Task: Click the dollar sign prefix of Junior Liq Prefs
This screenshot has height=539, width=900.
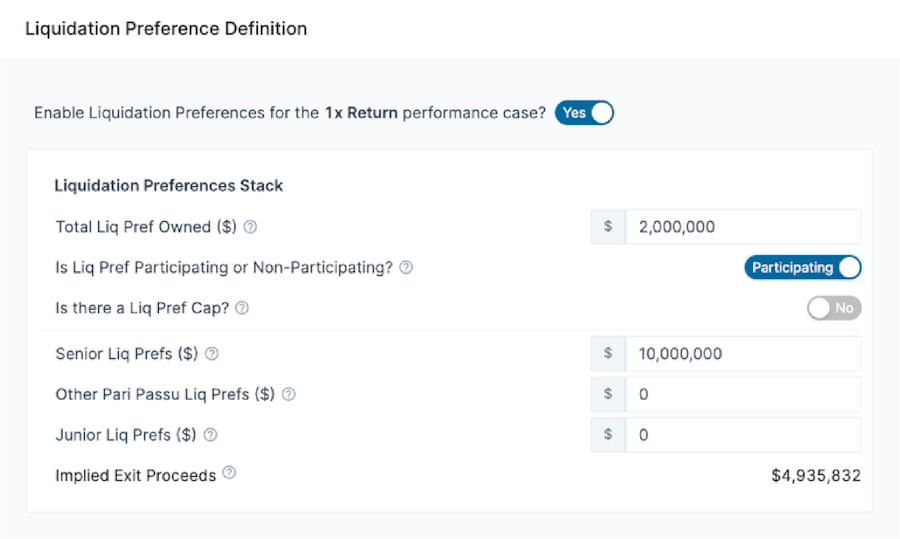Action: 608,435
